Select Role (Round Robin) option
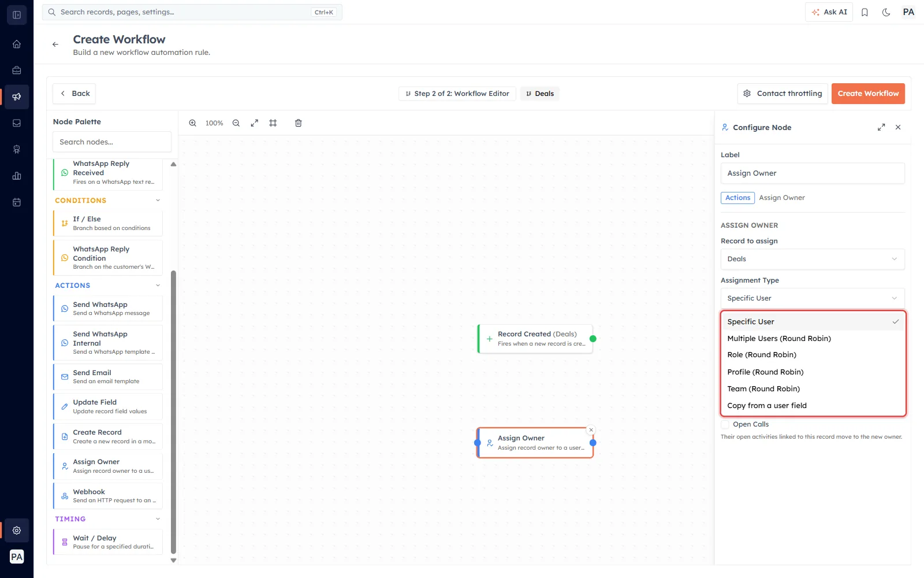Image resolution: width=924 pixels, height=578 pixels. [x=813, y=355]
